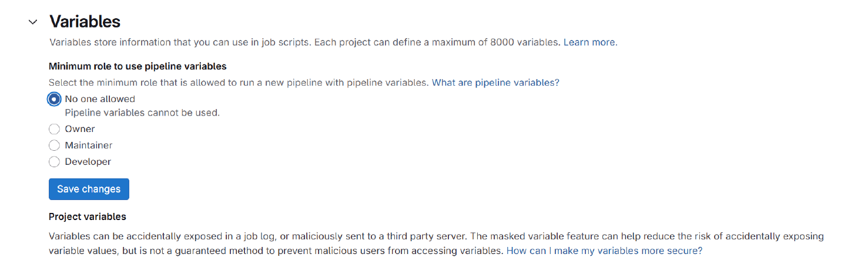This screenshot has height=264, width=868.
Task: Click the Developer label text
Action: (88, 162)
